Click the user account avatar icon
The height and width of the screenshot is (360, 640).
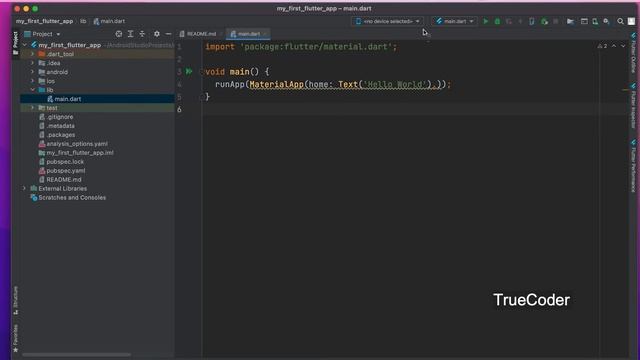click(631, 21)
